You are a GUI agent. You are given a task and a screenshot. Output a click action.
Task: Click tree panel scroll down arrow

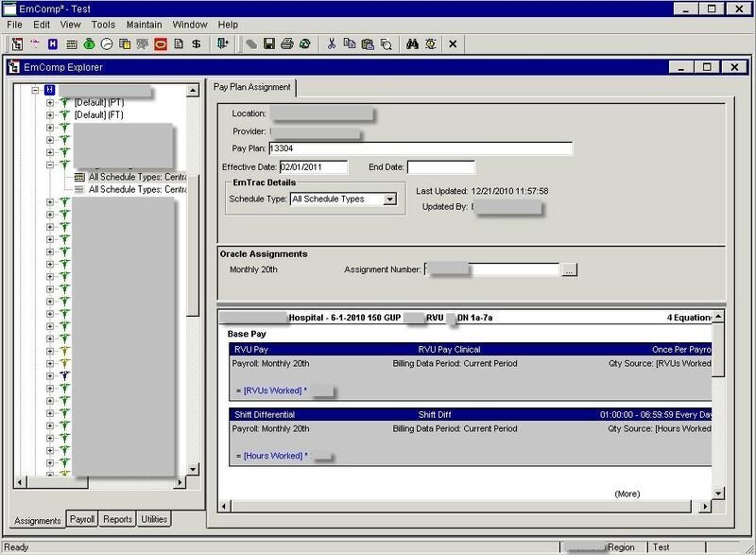tap(193, 469)
